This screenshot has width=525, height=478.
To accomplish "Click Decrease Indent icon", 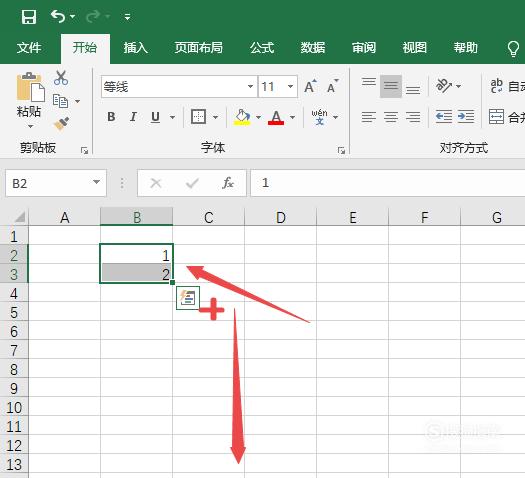I will click(444, 117).
